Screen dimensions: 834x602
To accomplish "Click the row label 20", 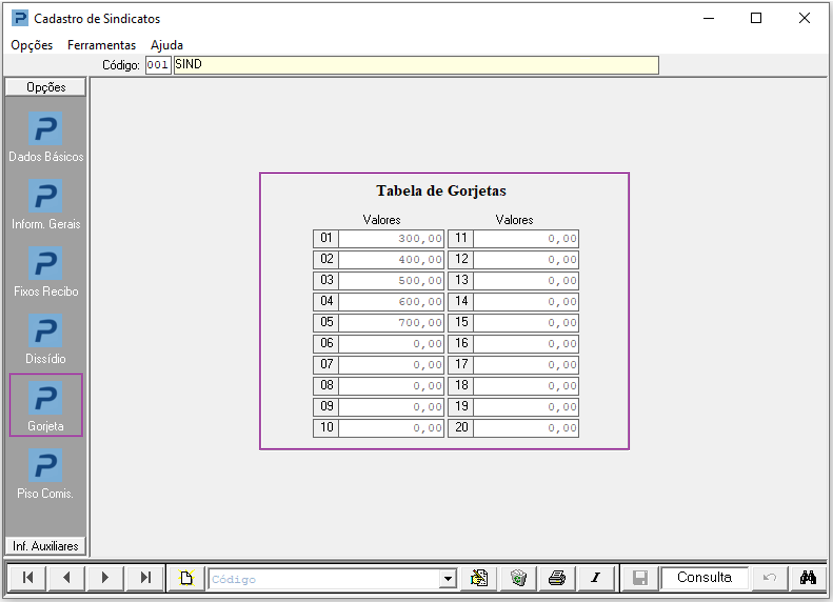I will (461, 428).
